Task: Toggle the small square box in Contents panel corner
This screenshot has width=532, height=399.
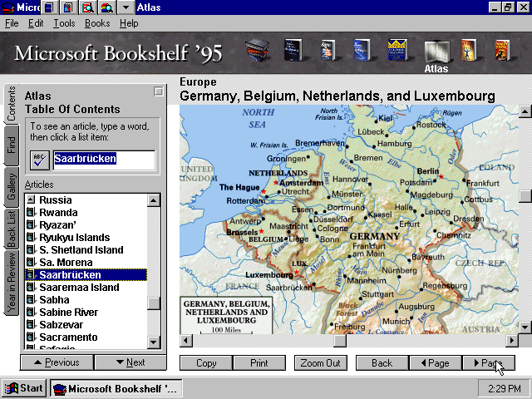Action: coord(159,92)
